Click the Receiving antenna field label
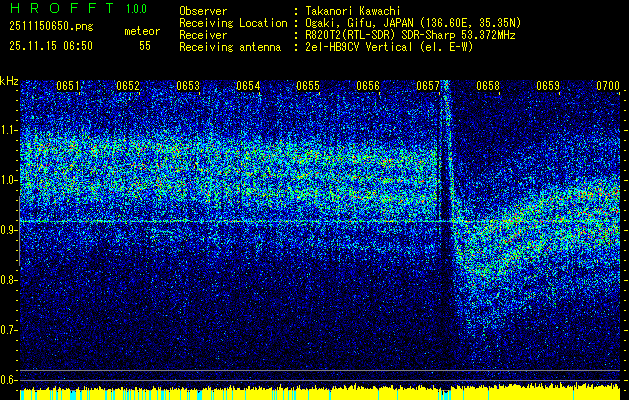 coord(230,47)
